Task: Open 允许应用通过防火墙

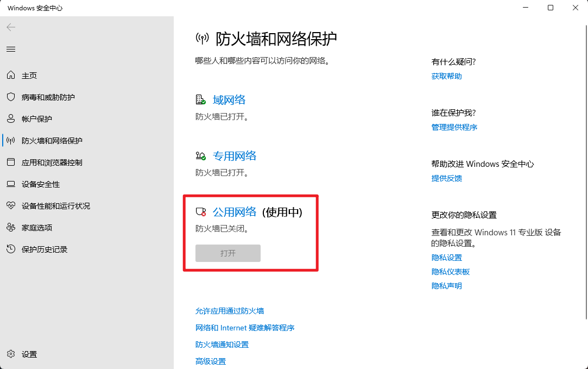Action: [229, 310]
